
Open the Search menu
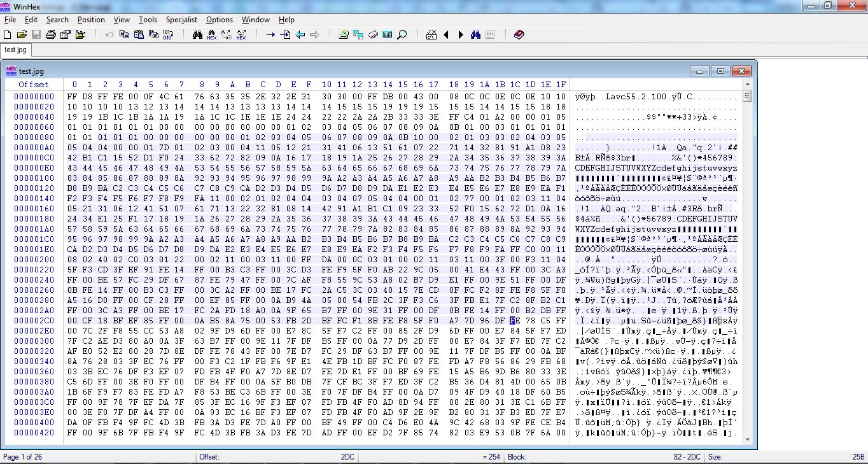click(x=57, y=20)
